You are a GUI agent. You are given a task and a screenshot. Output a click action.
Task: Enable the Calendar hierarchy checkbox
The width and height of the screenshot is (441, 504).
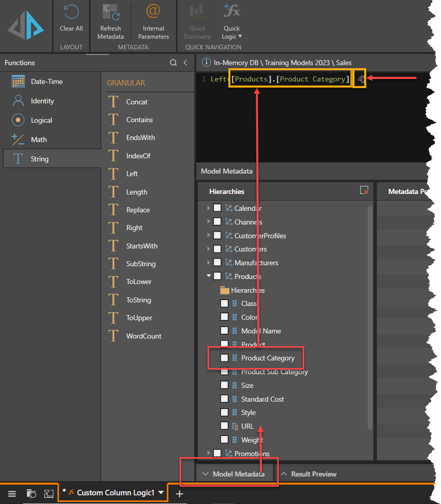pos(217,208)
